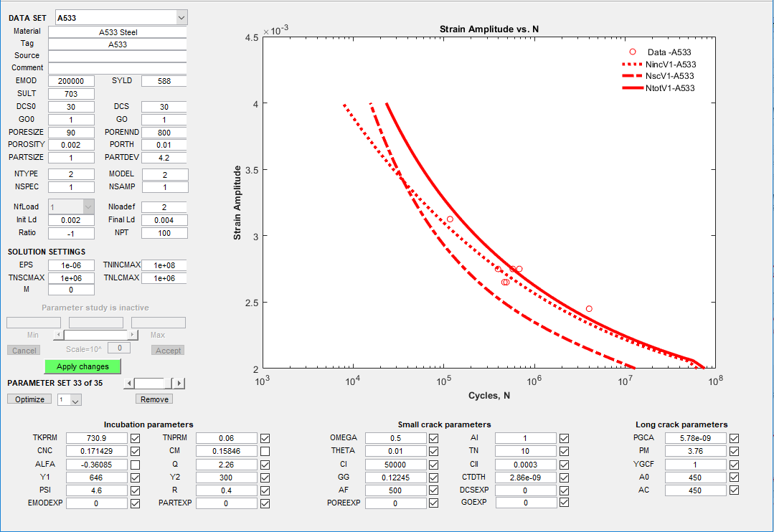Screen dimensions: 774x532
Task: Click the EMOD input field
Action: pyautogui.click(x=71, y=81)
